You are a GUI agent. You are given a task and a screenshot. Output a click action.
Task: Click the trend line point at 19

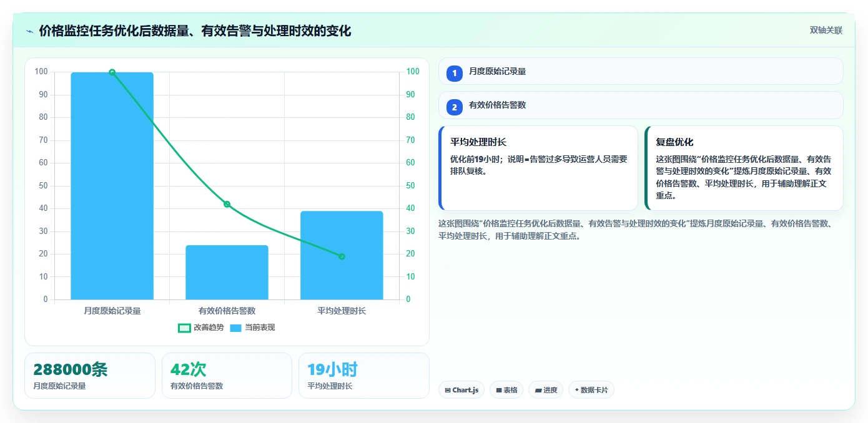tap(342, 256)
